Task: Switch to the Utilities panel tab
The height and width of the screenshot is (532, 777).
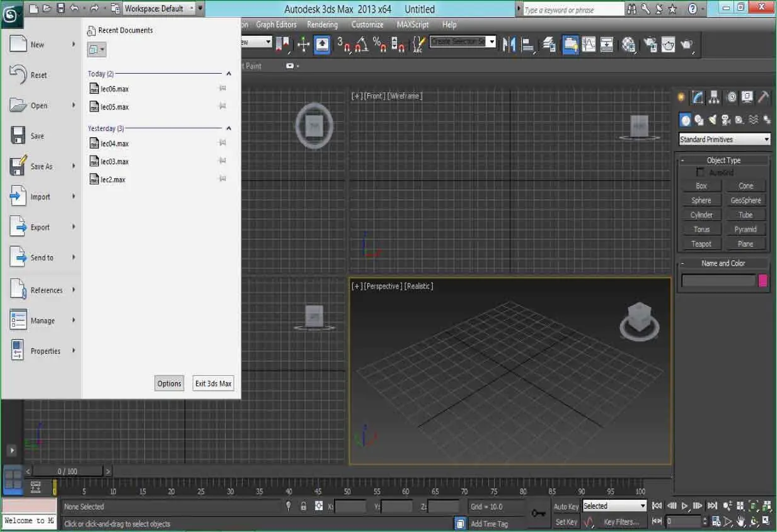Action: tap(763, 97)
